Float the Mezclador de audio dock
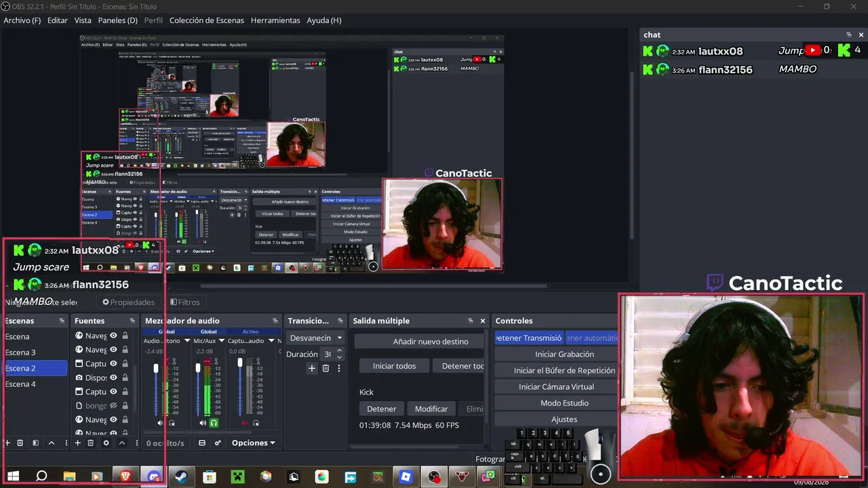This screenshot has width=868, height=488. pyautogui.click(x=275, y=321)
